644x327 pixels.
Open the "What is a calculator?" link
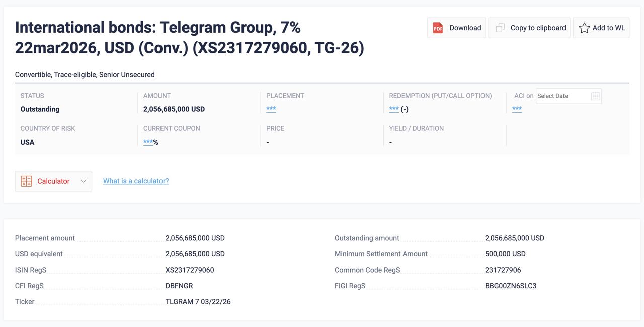[136, 181]
